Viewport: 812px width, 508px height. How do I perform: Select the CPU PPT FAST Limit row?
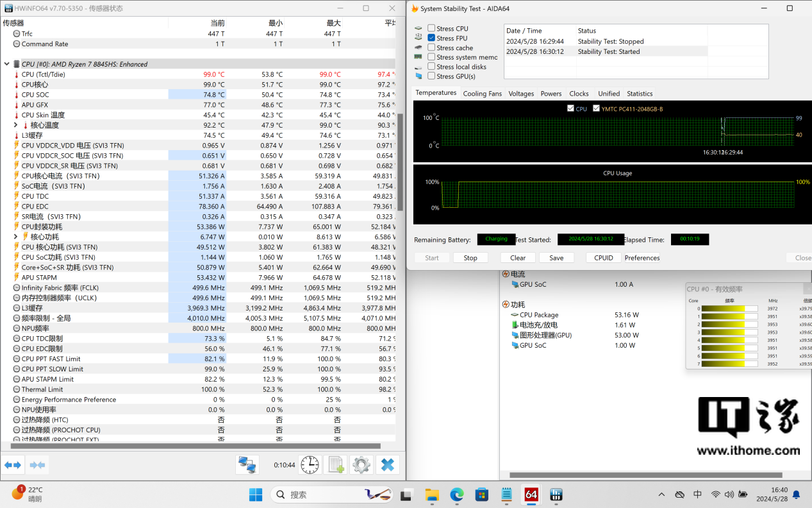(199, 359)
